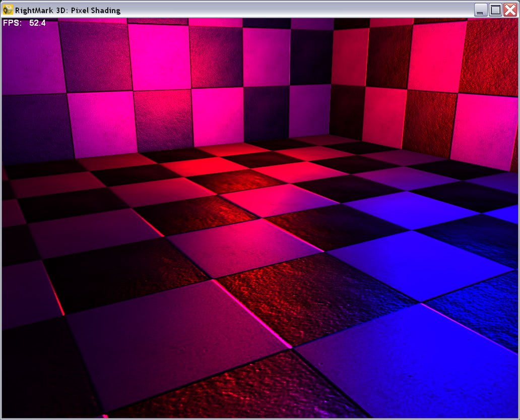Click the 'FPS:' label text
The image size is (520, 420).
tap(12, 23)
